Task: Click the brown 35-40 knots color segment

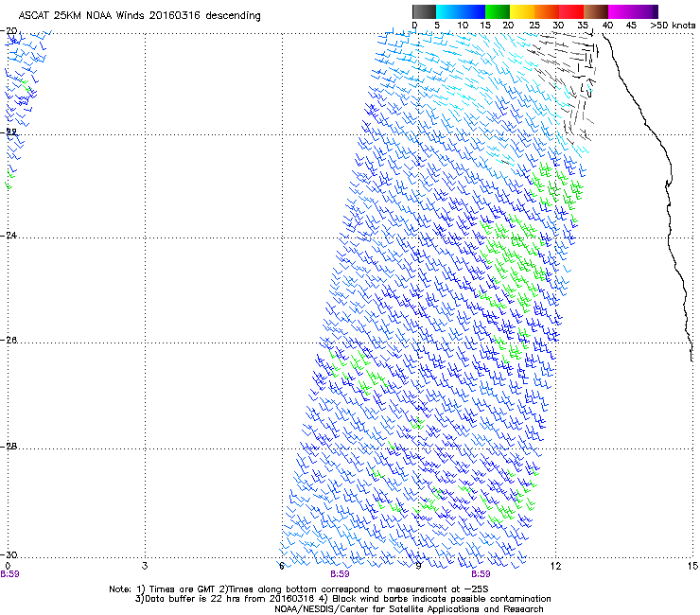Action: (596, 11)
